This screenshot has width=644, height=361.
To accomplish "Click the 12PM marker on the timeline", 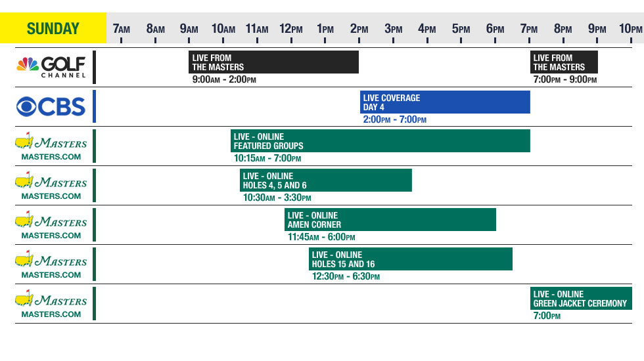I will (x=291, y=30).
